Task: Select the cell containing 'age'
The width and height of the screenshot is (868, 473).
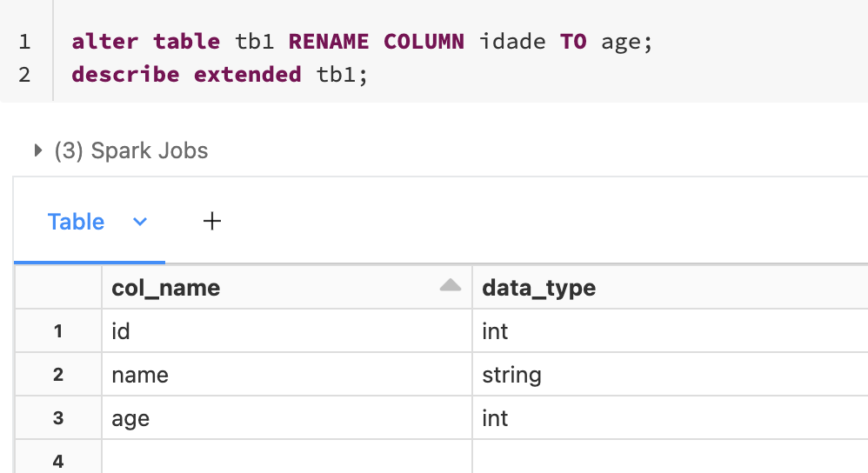Action: [287, 418]
